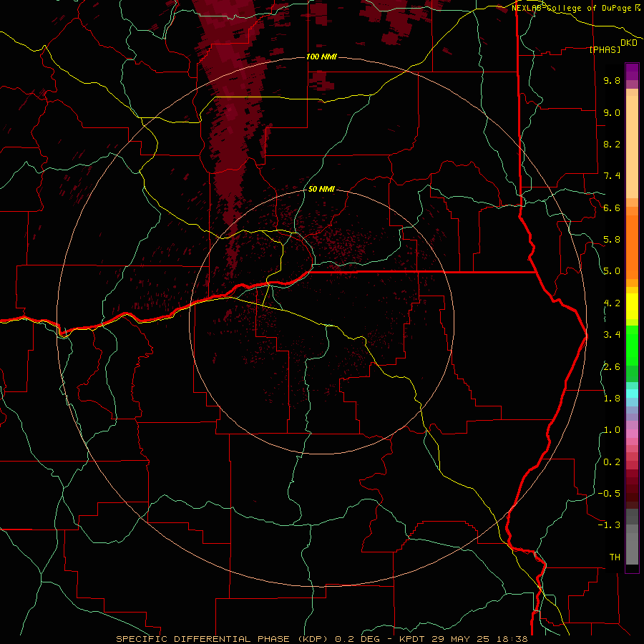Click the 2.6 value on the color scale

(x=612, y=366)
